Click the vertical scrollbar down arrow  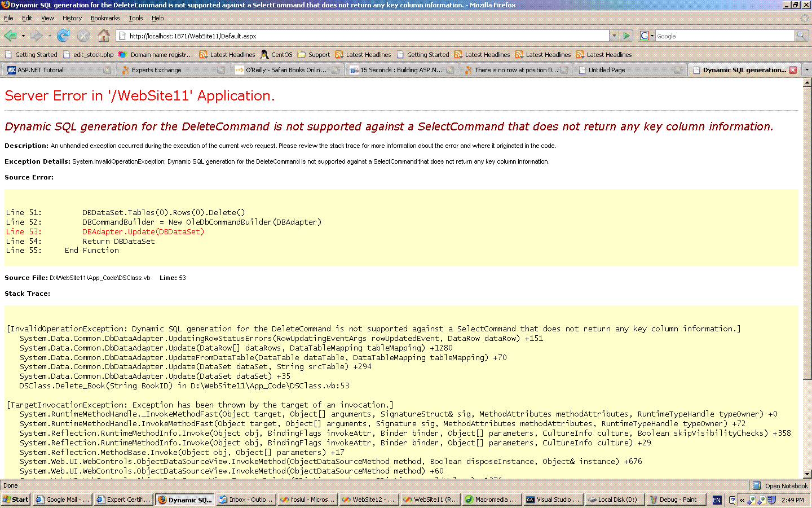coord(807,474)
